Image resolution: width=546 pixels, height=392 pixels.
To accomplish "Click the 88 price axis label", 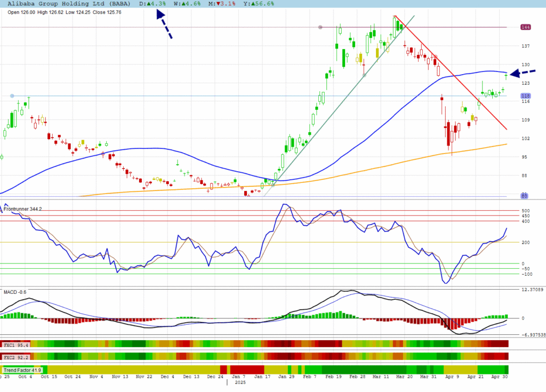I will click(x=525, y=175).
